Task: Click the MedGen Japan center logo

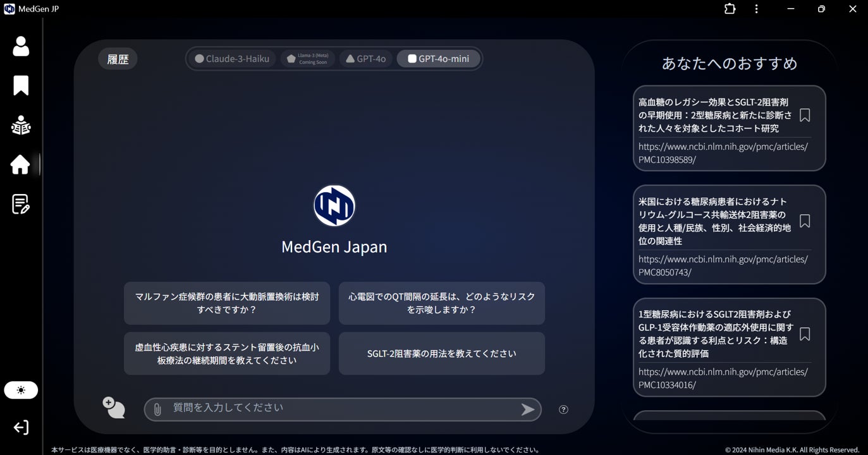Action: click(x=334, y=205)
